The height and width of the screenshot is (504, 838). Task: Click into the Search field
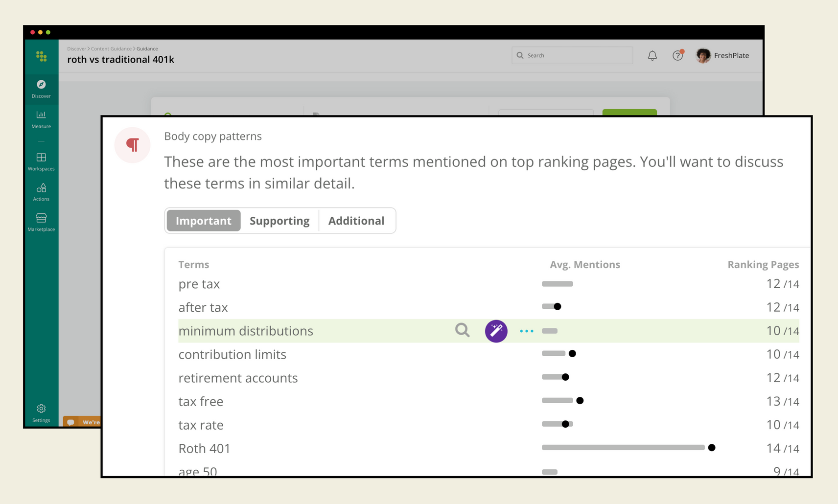pyautogui.click(x=572, y=55)
